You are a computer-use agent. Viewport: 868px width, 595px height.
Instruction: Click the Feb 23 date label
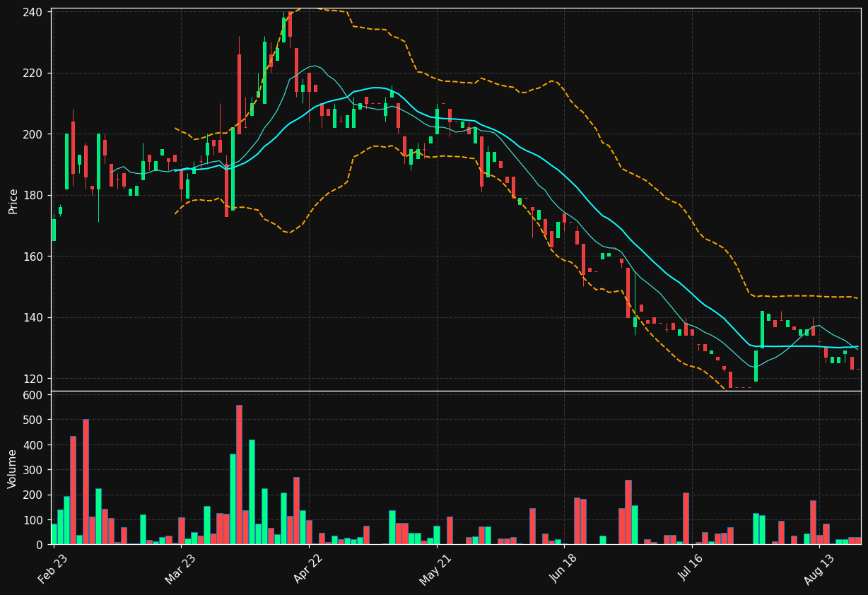click(54, 570)
